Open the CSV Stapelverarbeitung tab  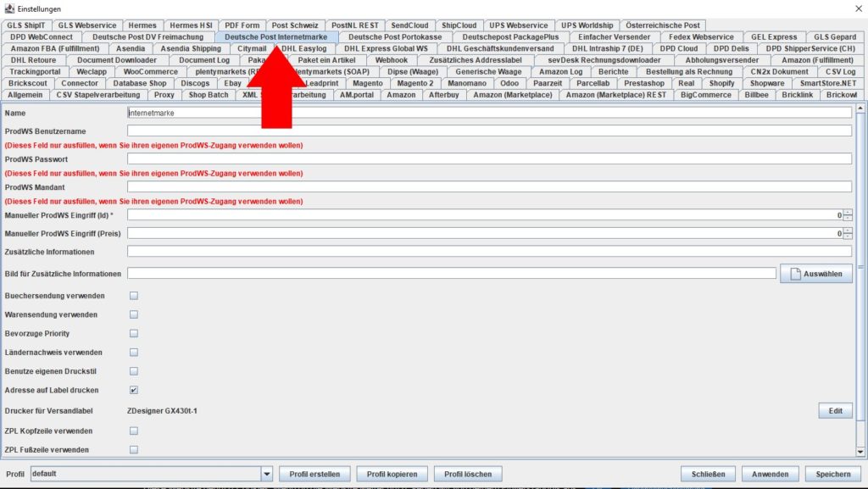click(x=98, y=95)
